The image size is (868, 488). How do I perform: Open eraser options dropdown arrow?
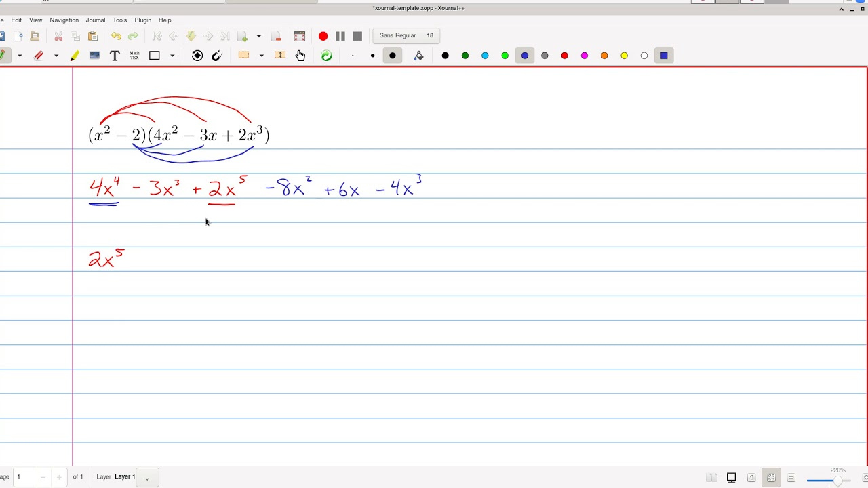(56, 56)
